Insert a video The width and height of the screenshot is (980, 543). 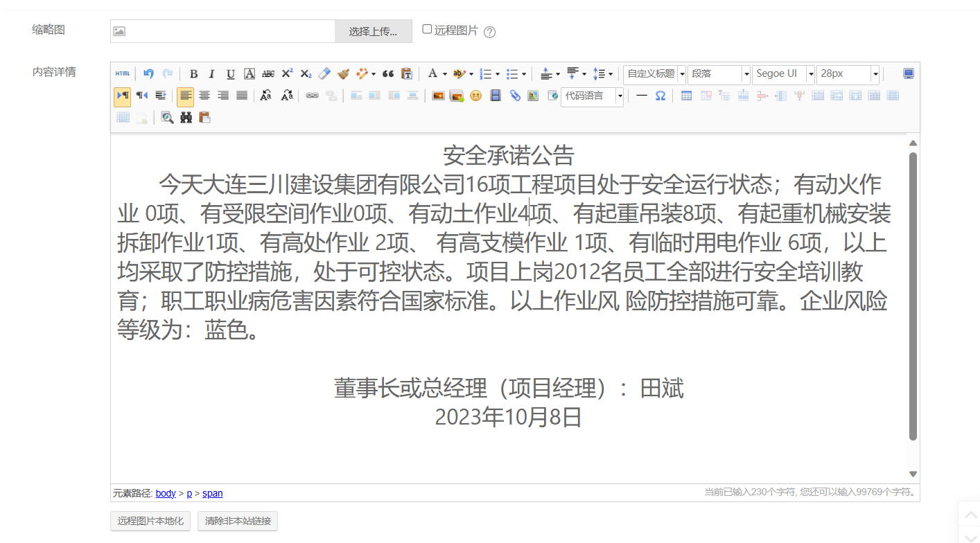coord(495,96)
